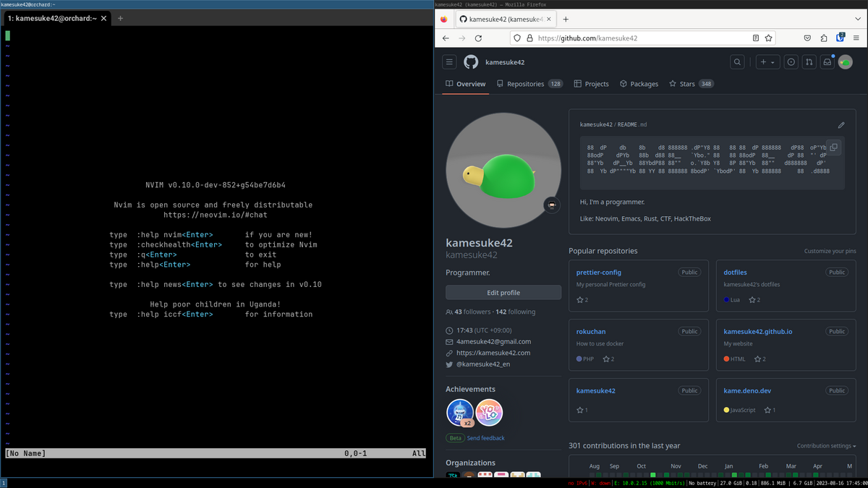Open the Stars tab

tap(692, 84)
